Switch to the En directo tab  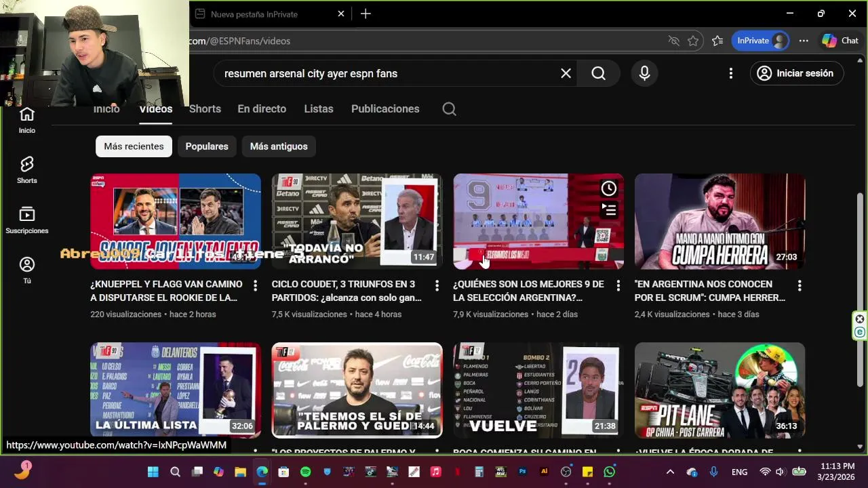[x=262, y=109]
